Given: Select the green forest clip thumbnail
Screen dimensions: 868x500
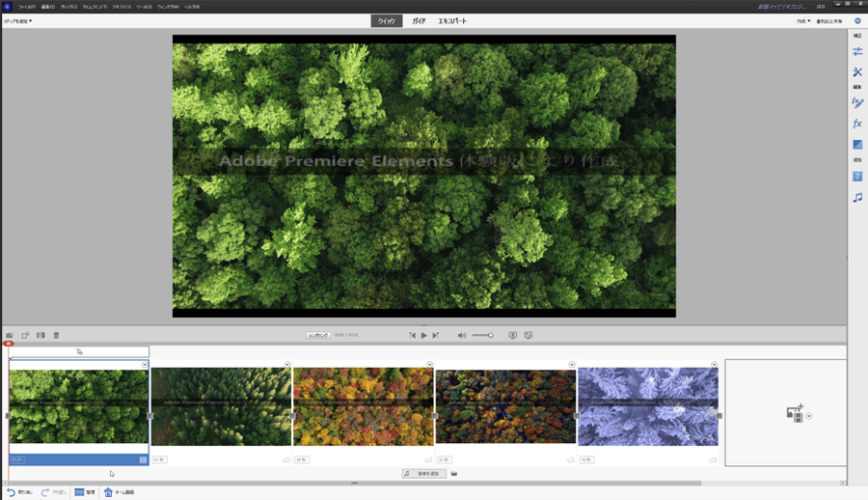Looking at the screenshot, I should click(79, 406).
